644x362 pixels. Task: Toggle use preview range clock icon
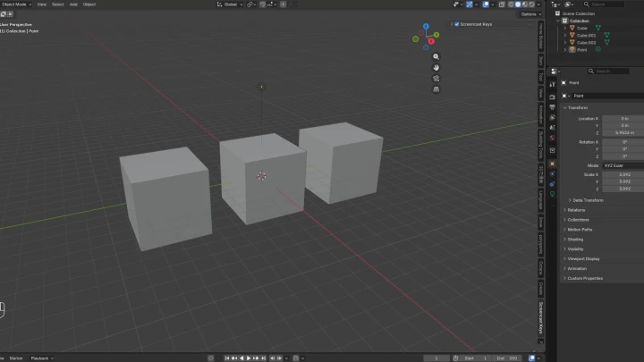[x=455, y=358]
